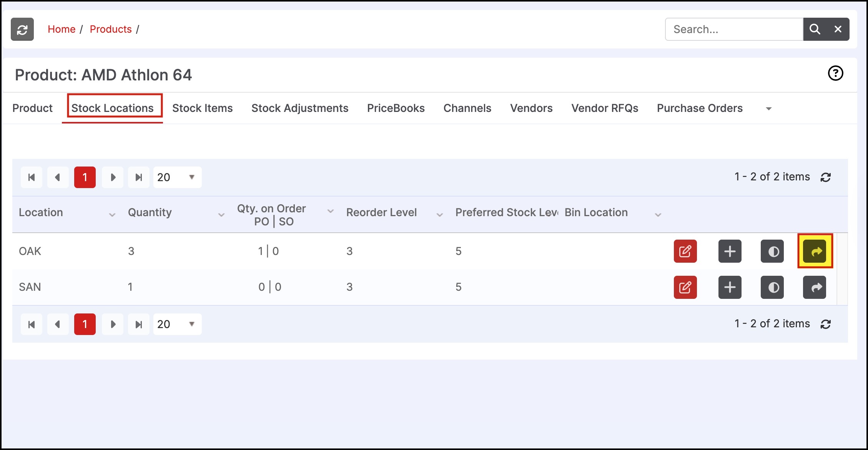Viewport: 868px width, 450px height.
Task: Sort by the Quantity column header
Action: (x=150, y=212)
